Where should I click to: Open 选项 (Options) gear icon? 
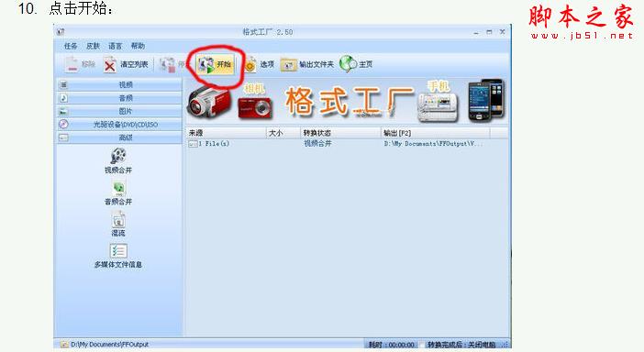coord(250,64)
